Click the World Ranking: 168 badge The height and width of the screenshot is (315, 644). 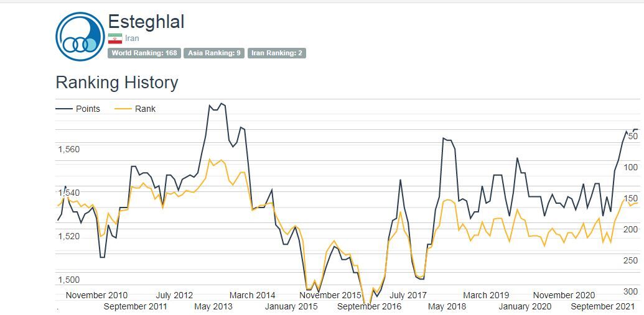[144, 53]
